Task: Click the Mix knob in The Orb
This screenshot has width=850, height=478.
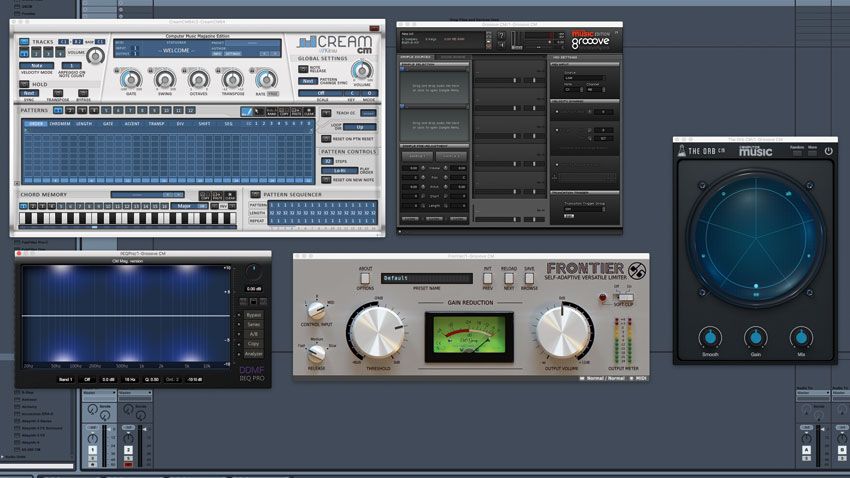Action: [x=801, y=338]
